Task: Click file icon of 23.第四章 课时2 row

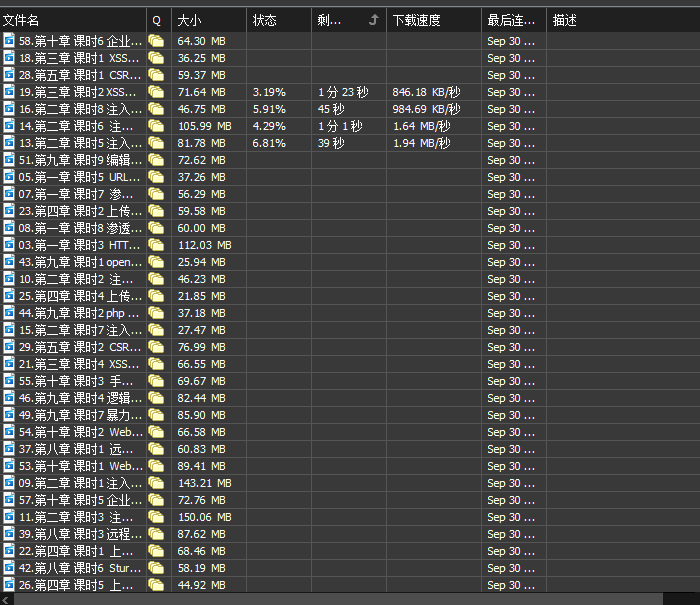Action: pyautogui.click(x=9, y=211)
